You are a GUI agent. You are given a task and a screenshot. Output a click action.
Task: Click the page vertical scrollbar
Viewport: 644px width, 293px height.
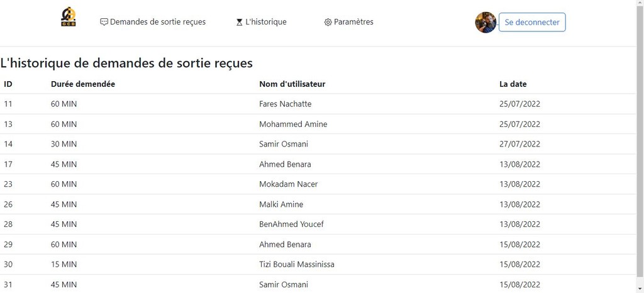click(x=640, y=141)
